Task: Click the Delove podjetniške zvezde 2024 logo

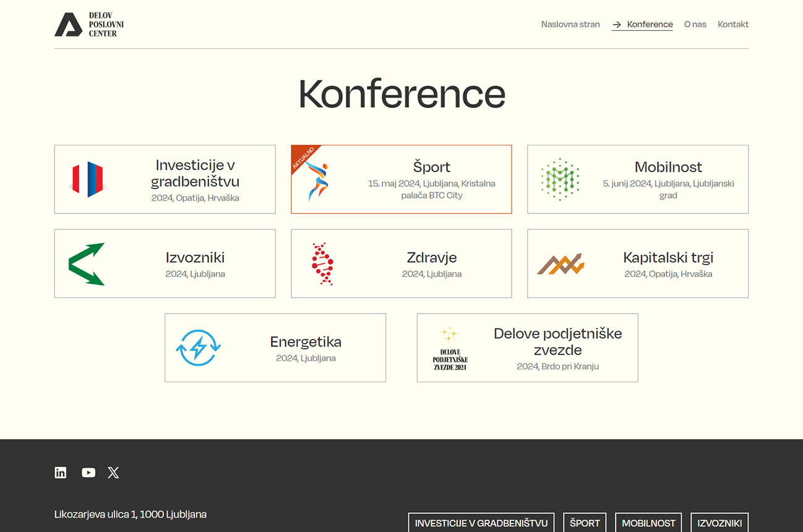Action: pos(450,349)
